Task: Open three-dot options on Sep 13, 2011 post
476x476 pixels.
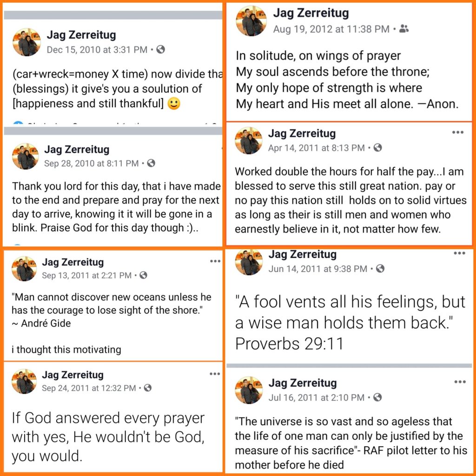Action: pos(215,261)
